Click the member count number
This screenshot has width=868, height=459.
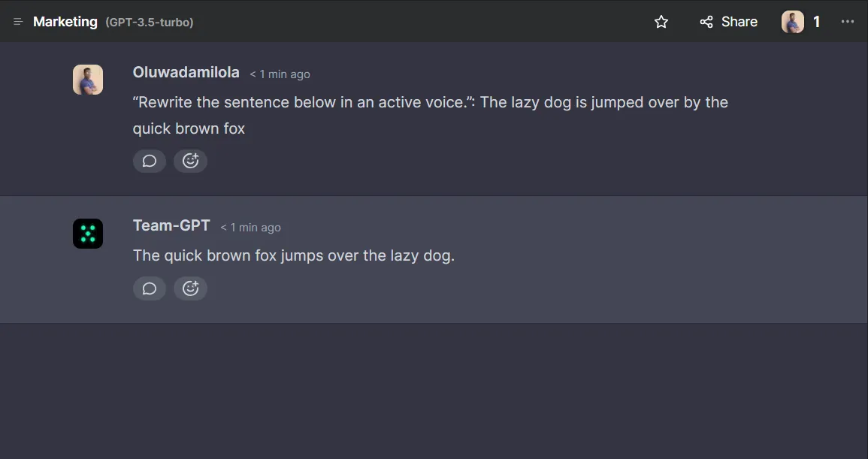(816, 22)
